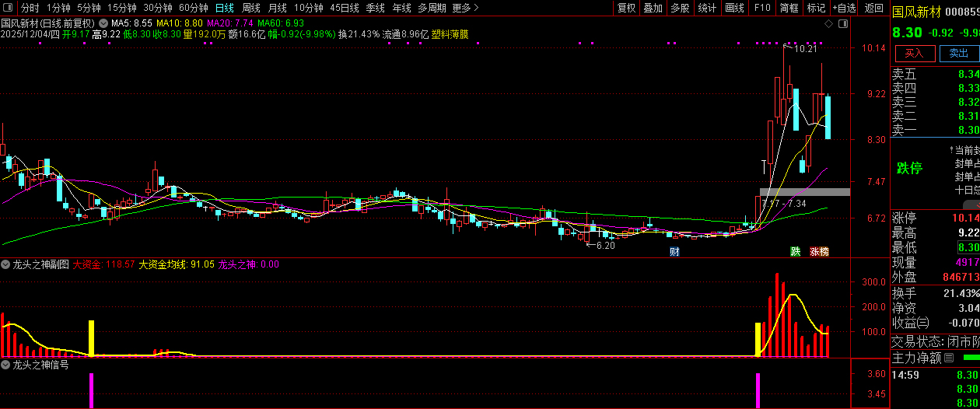
Task: Click the diamond marker icon above the chart
Action: click(828, 24)
